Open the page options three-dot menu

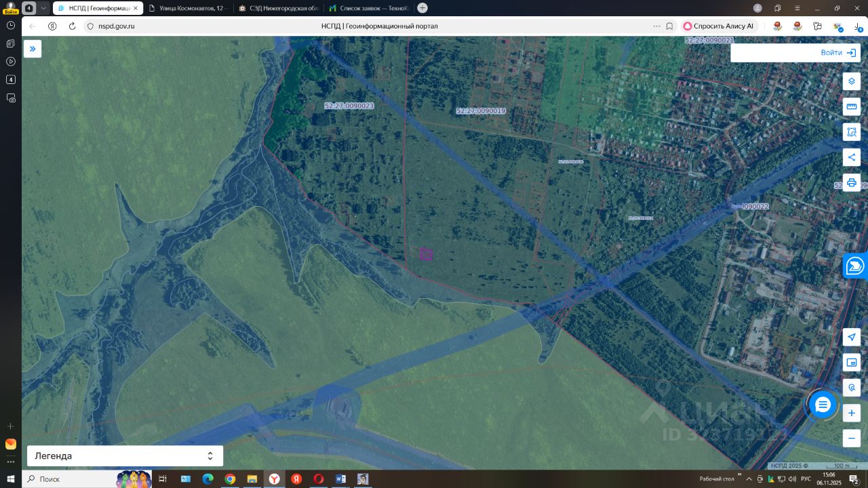point(656,26)
